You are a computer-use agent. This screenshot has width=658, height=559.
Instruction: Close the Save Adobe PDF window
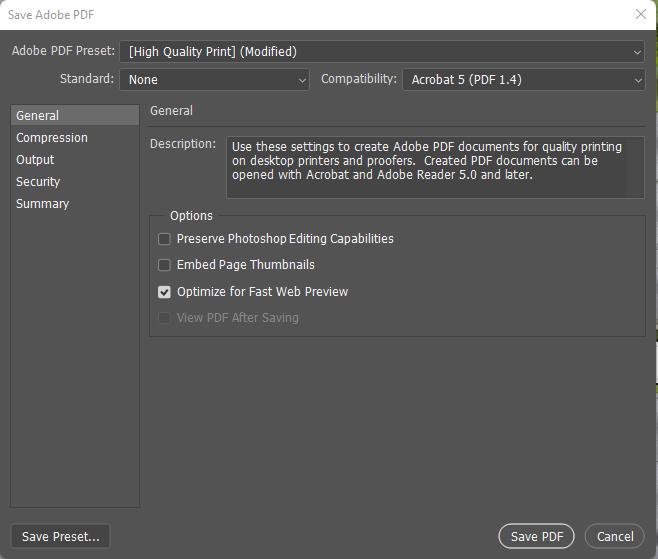coord(641,14)
